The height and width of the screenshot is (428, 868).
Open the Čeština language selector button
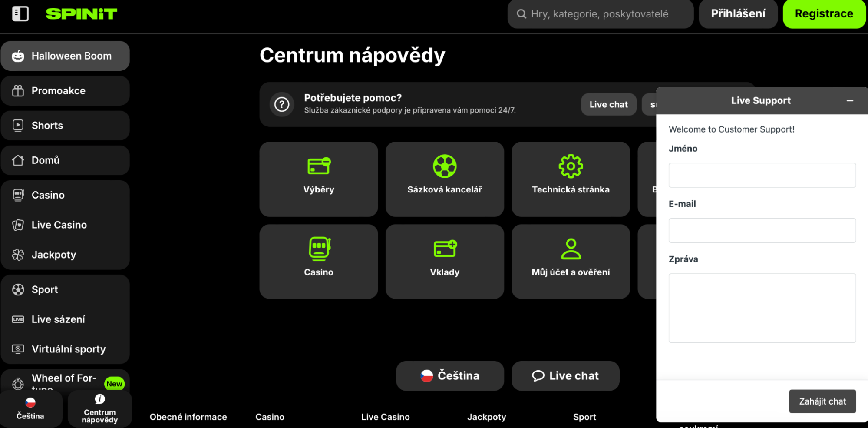[x=450, y=375]
